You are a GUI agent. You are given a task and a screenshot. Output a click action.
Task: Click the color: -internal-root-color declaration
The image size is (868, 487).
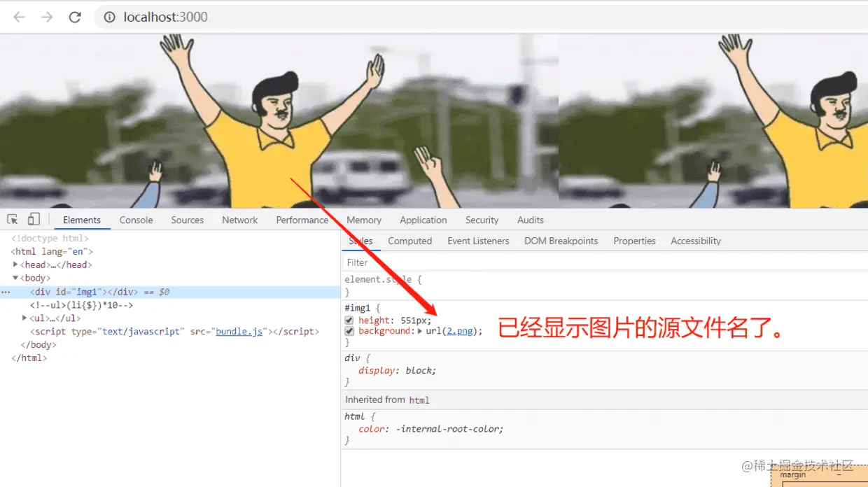pyautogui.click(x=430, y=429)
